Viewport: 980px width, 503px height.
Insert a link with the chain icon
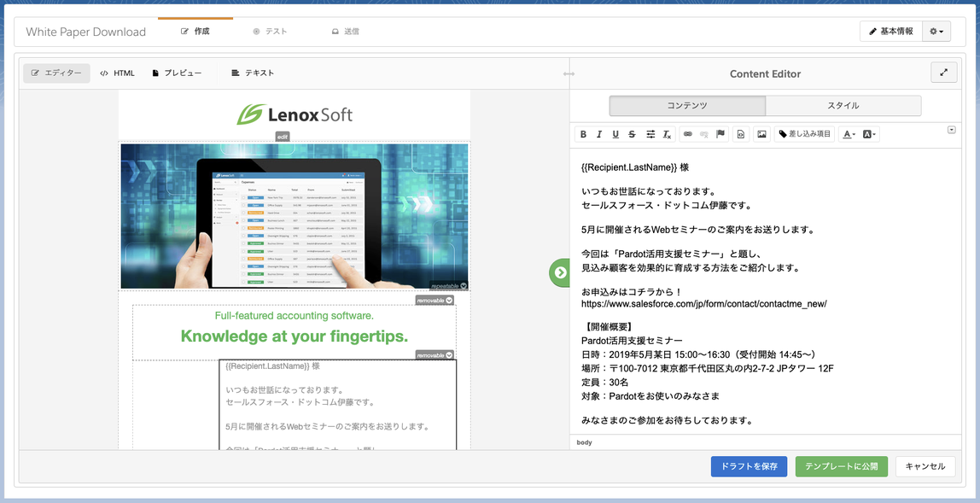[687, 134]
